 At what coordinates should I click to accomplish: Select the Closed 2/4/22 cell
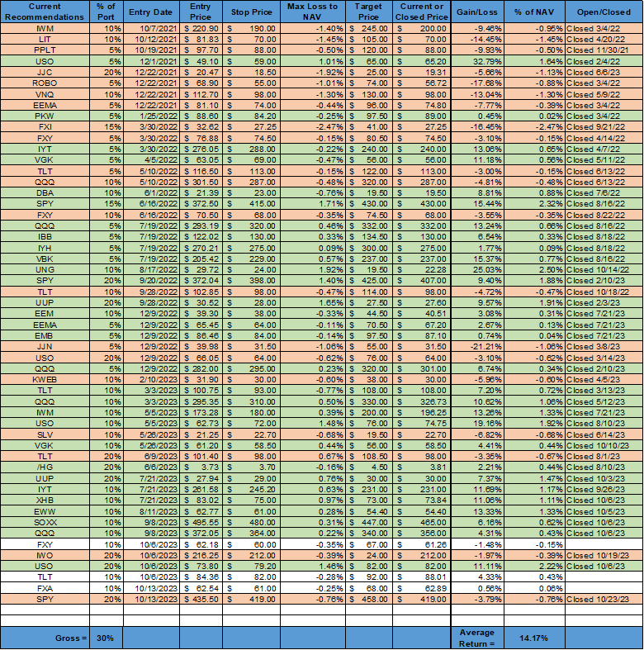pos(604,61)
